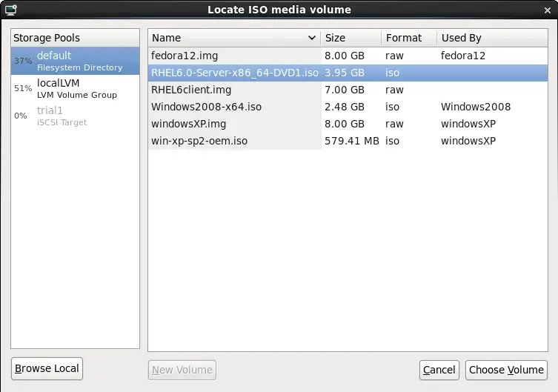Select the Windows2008-x64.iso volume

(206, 107)
